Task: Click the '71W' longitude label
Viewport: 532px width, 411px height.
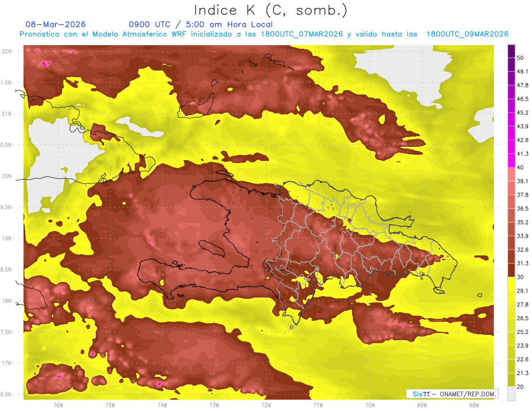Action: click(318, 405)
